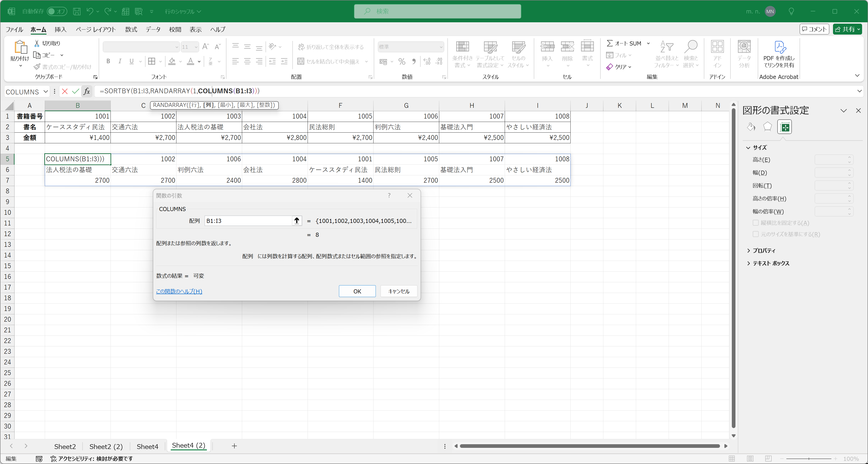The image size is (868, 464).
Task: Open この関数のヘルプ link
Action: (179, 291)
